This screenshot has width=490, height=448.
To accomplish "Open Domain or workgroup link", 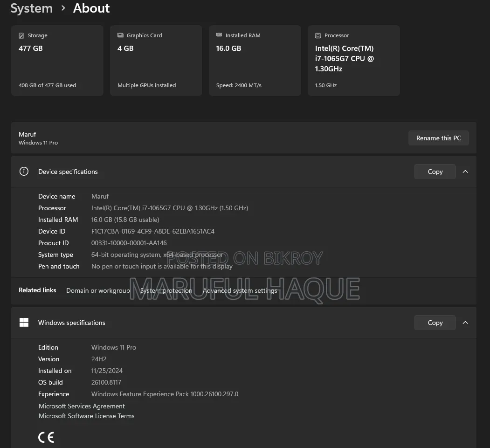I will point(98,290).
